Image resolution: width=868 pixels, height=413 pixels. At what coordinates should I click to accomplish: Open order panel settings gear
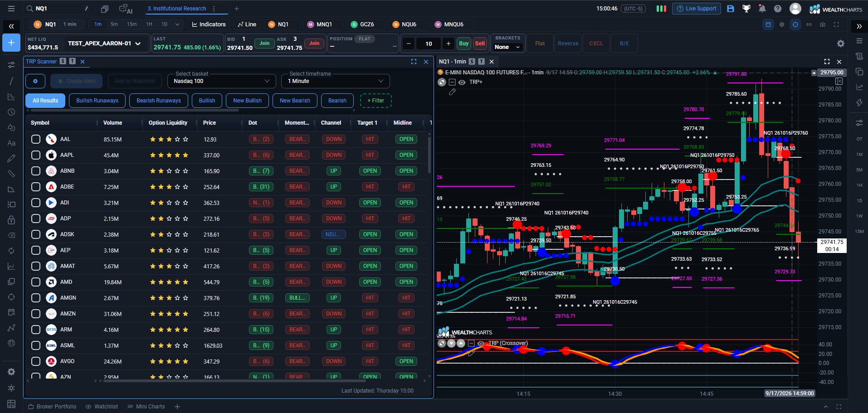(x=840, y=44)
